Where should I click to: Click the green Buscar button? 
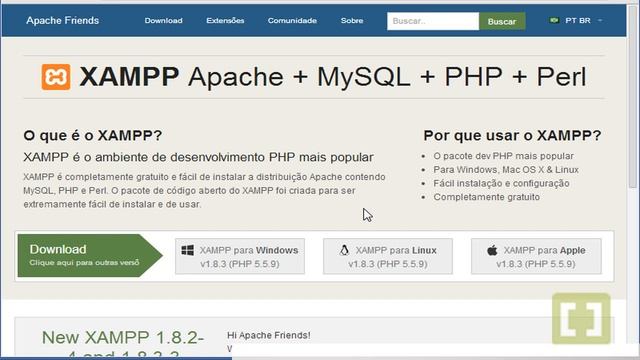[x=502, y=21]
